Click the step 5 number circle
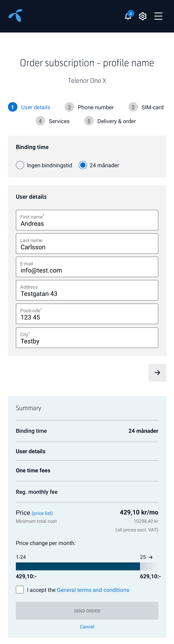Image resolution: width=174 pixels, height=644 pixels. pos(89,121)
